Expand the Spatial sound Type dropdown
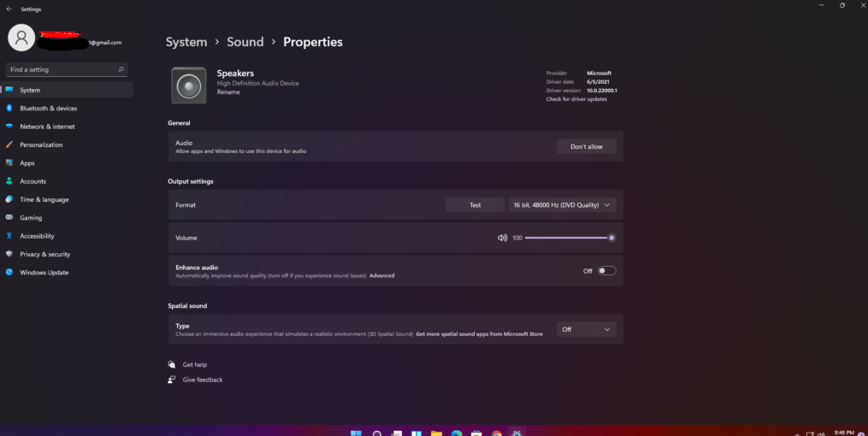The width and height of the screenshot is (868, 436). click(x=586, y=329)
